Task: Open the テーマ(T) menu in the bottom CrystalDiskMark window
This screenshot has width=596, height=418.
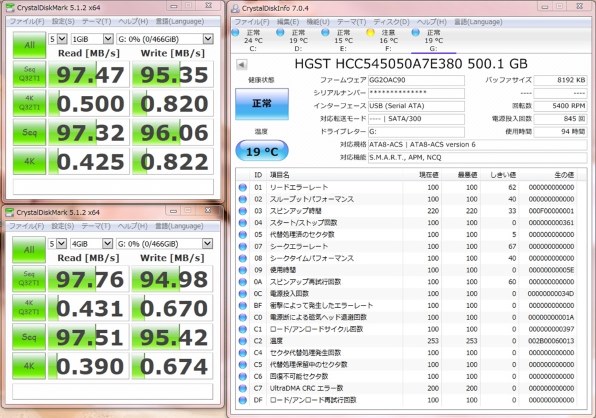Action: click(x=96, y=226)
